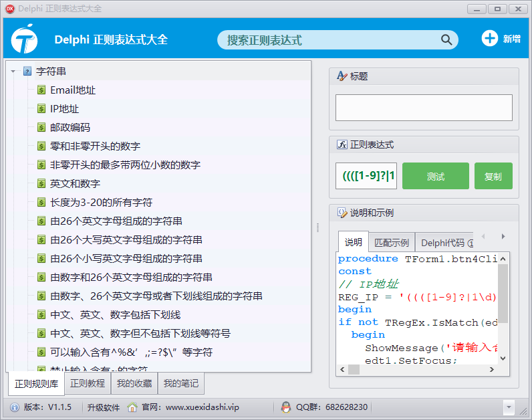Select the Delphi代码 tab
Viewport: 532px width, 420px height.
[444, 243]
